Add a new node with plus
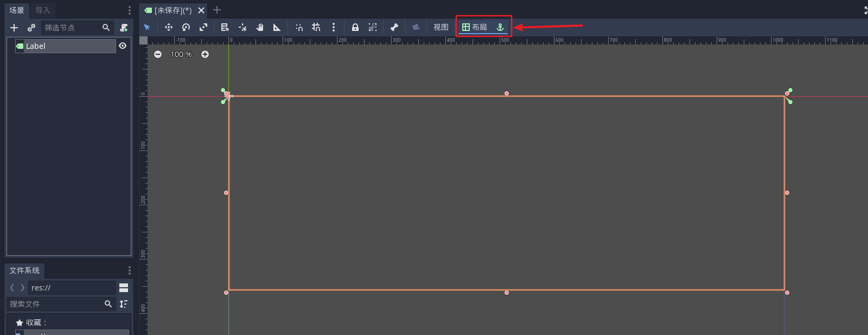This screenshot has width=868, height=335. (x=14, y=28)
